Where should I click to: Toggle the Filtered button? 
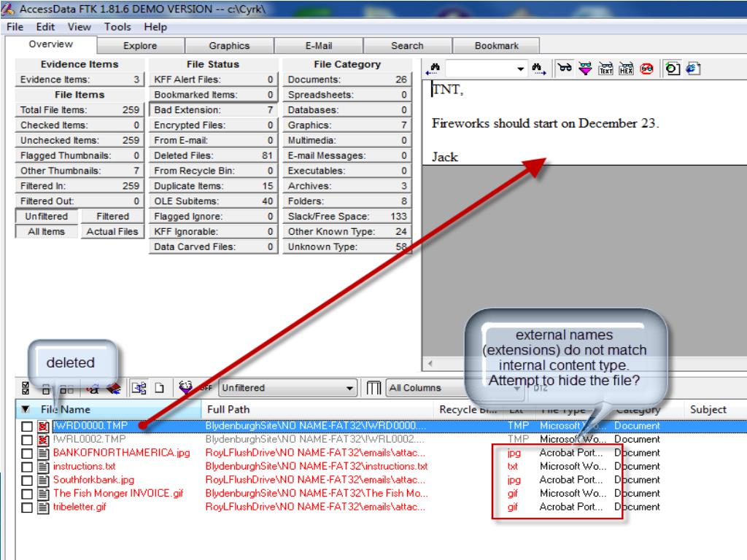tap(112, 216)
